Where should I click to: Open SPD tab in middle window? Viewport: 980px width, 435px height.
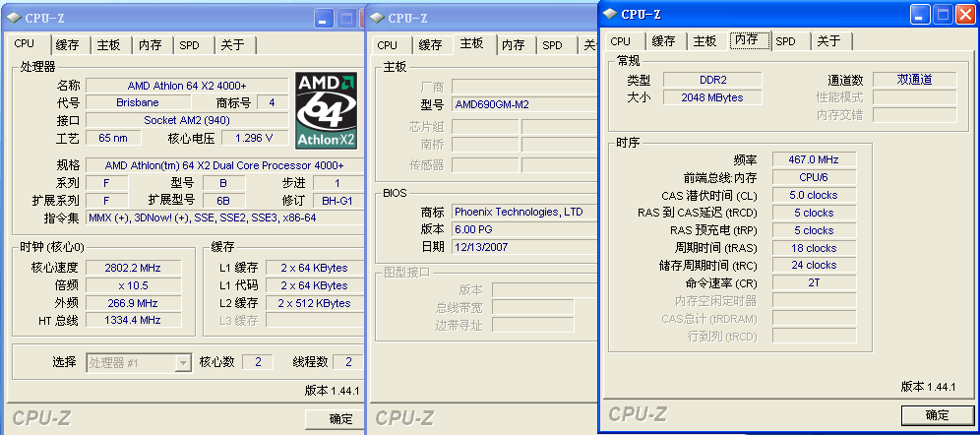coord(553,45)
